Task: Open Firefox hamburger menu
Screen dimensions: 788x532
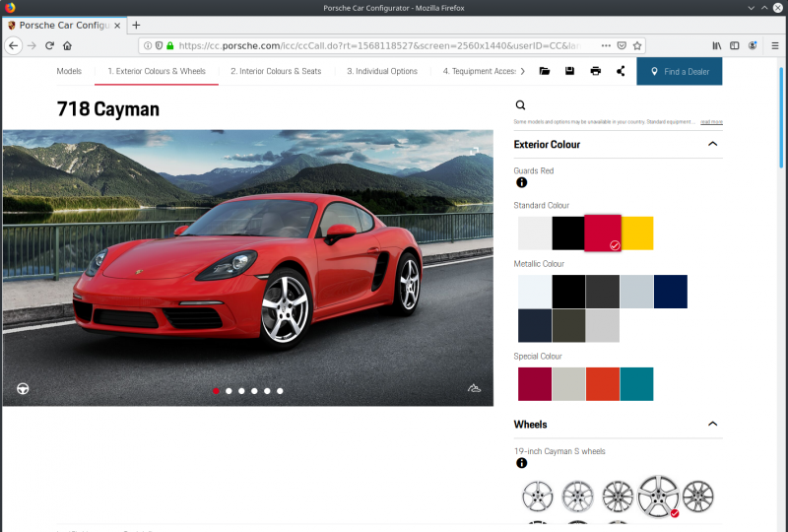Action: (775, 45)
